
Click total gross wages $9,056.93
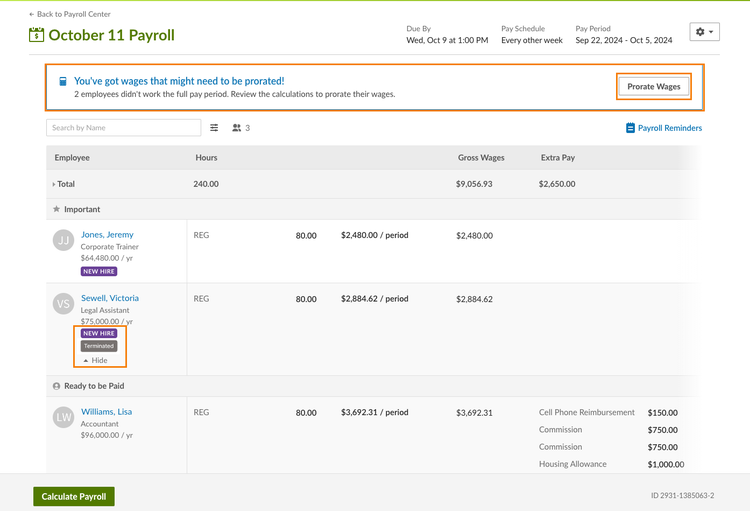474,184
